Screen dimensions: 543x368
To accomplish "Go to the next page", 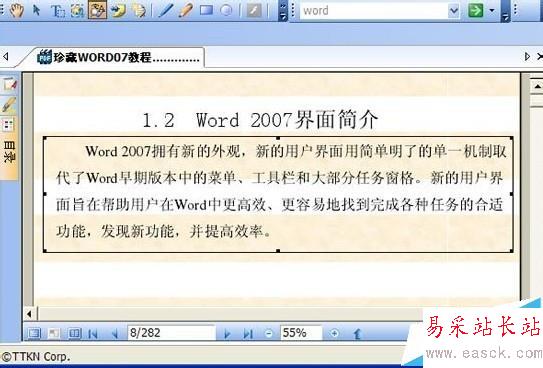I will coord(227,334).
